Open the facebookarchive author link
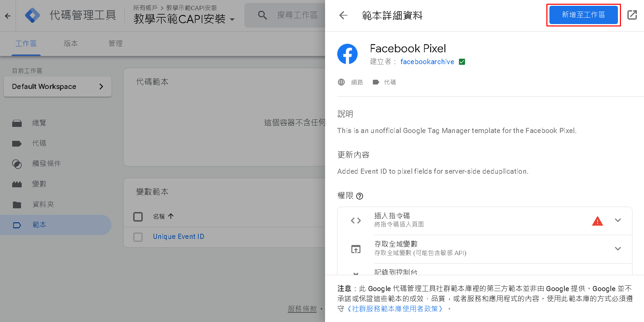This screenshot has height=322, width=644. (427, 62)
